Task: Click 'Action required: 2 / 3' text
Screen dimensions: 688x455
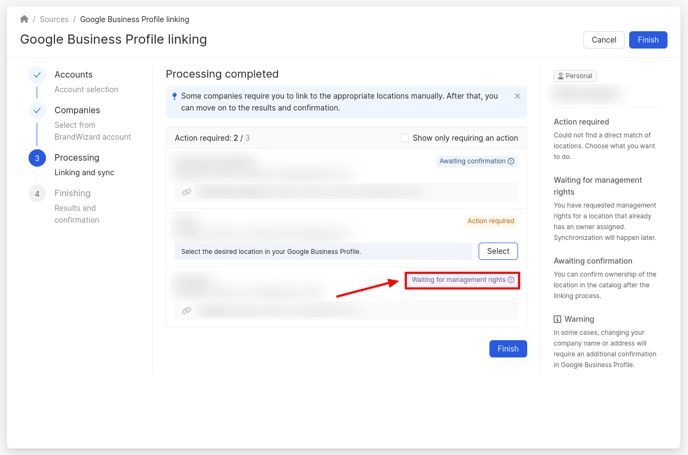Action: [212, 138]
